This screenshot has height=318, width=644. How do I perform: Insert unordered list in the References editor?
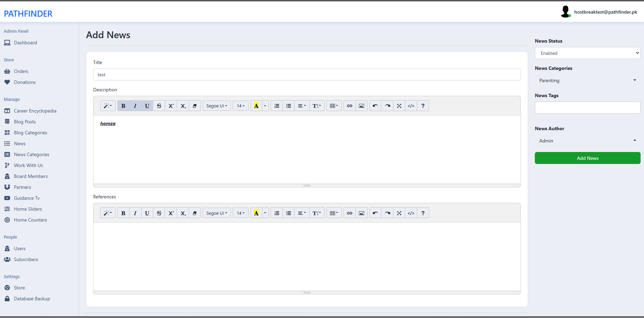tap(288, 213)
